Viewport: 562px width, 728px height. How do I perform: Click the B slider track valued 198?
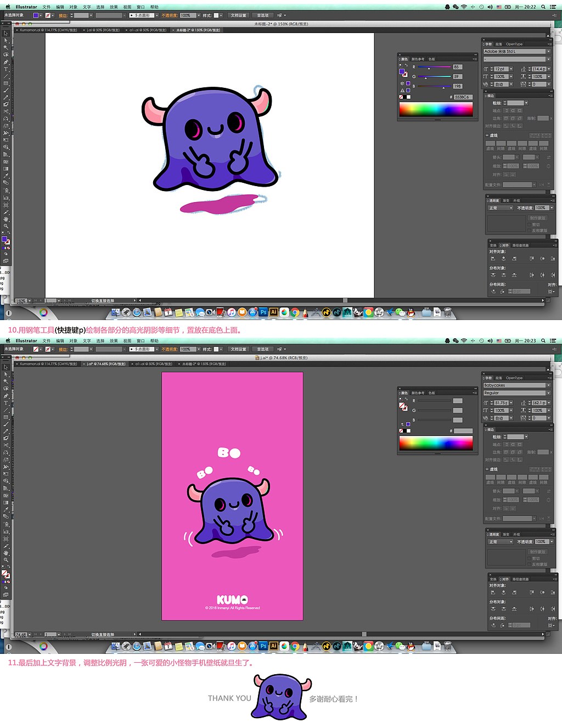click(434, 86)
